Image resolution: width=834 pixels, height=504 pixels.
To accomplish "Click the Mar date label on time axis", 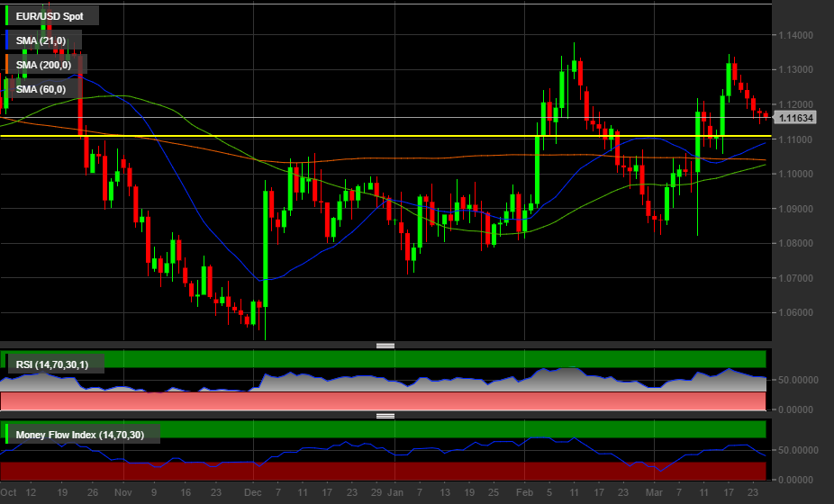I will pyautogui.click(x=654, y=493).
